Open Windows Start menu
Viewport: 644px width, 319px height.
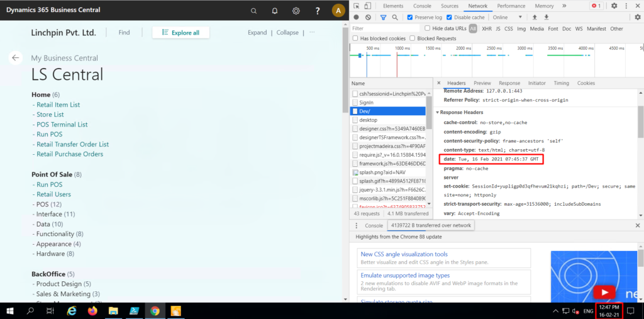tap(9, 311)
